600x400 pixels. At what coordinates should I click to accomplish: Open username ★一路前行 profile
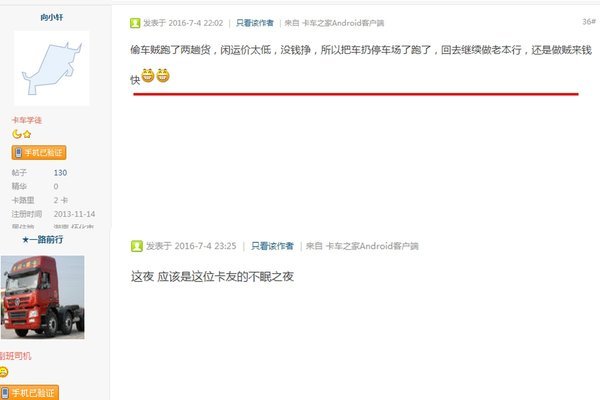[42, 240]
